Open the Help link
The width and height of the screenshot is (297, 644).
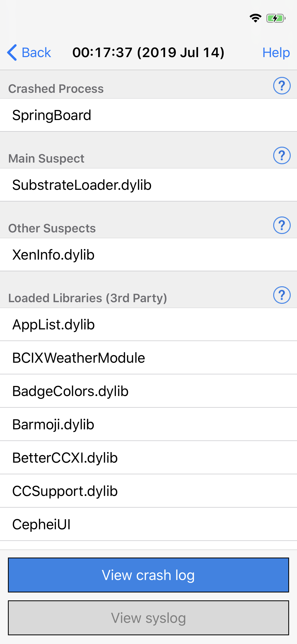click(276, 52)
